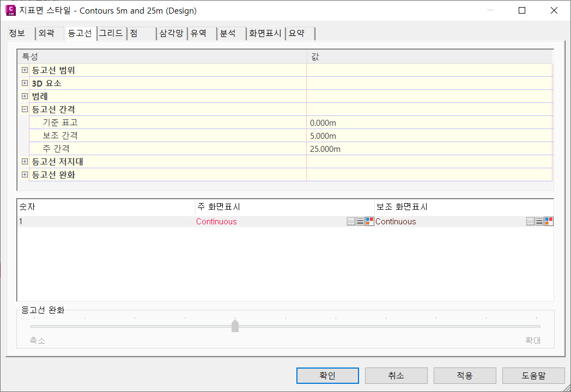Open the 화면표시 tab

coord(265,34)
